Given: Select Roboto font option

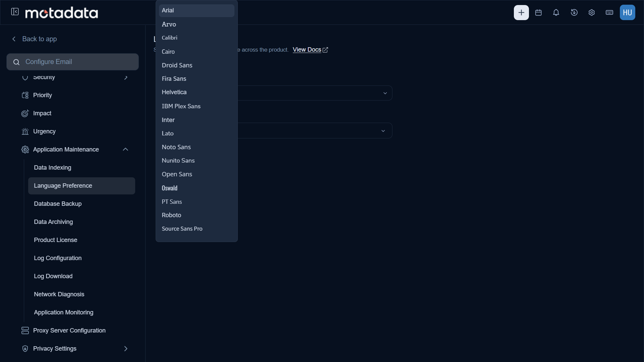Looking at the screenshot, I should pos(197,215).
